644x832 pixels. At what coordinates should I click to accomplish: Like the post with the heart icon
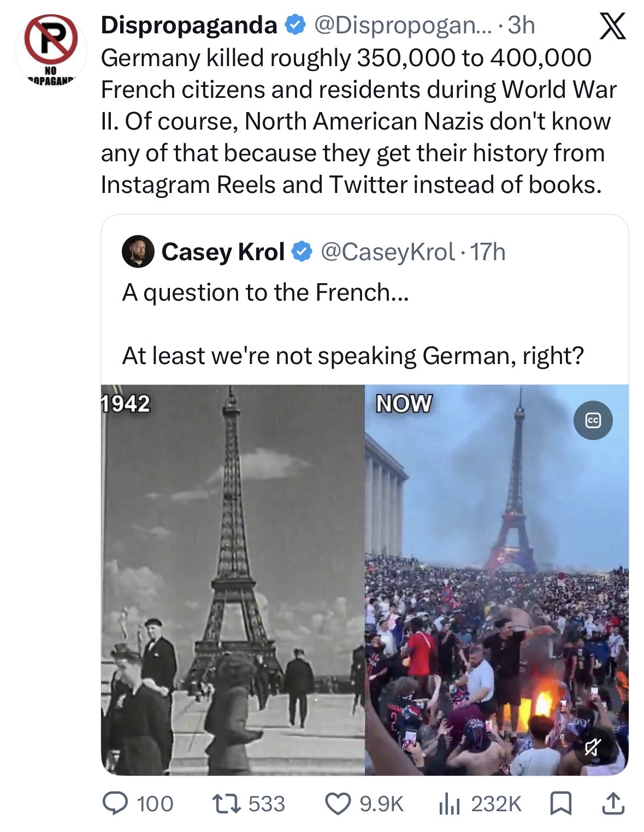[x=338, y=804]
